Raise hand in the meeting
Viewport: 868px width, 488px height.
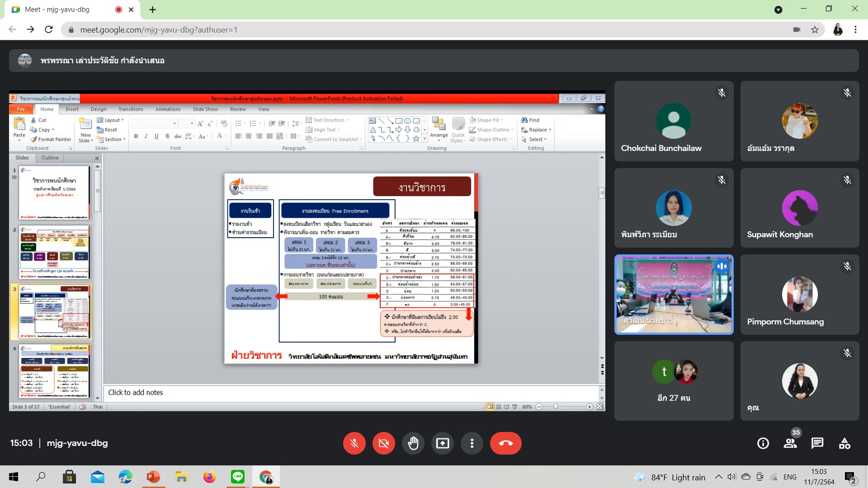[413, 443]
